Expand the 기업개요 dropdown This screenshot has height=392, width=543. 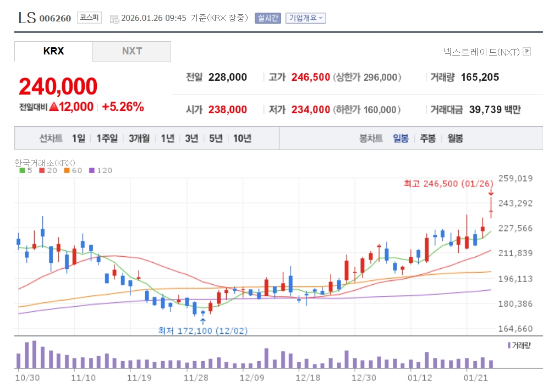coord(305,18)
